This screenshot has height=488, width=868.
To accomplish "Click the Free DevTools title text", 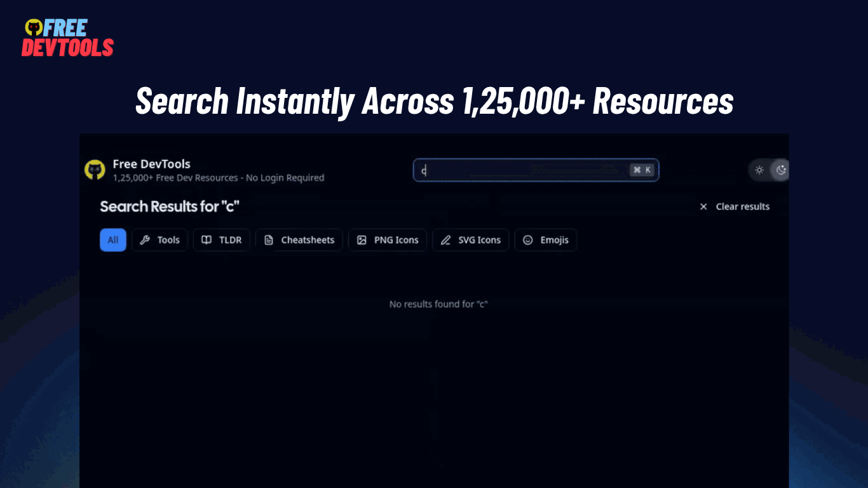I will [151, 164].
